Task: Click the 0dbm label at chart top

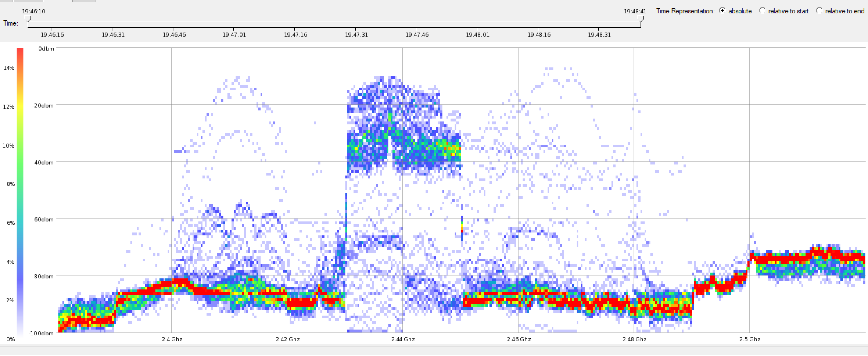Action: (46, 49)
